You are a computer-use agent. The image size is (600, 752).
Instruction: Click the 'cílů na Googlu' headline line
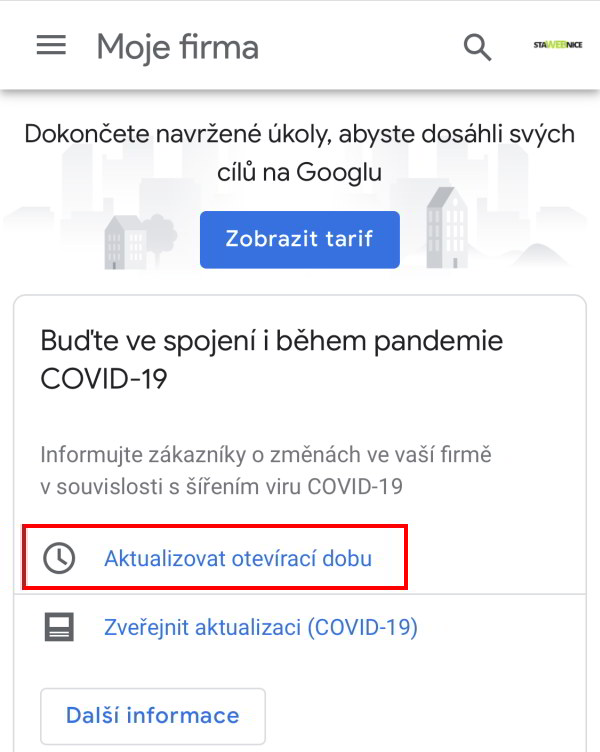[x=299, y=172]
